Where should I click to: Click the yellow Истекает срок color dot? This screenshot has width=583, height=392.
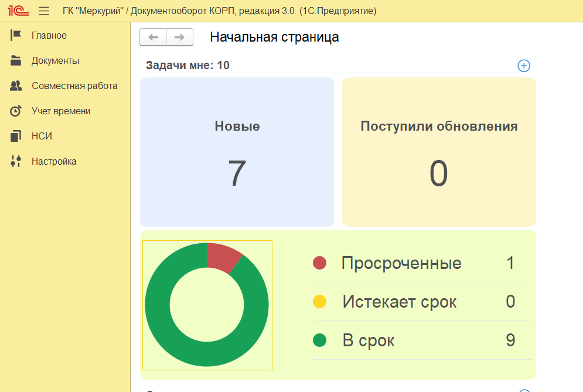pyautogui.click(x=319, y=302)
